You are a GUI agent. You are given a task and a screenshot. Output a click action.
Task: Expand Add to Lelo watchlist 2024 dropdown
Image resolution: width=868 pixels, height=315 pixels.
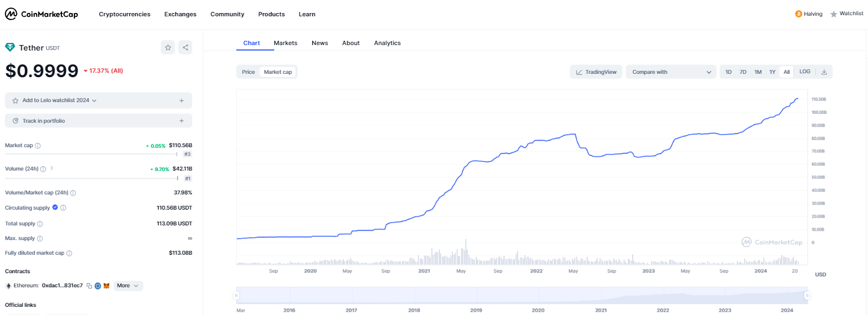[94, 100]
